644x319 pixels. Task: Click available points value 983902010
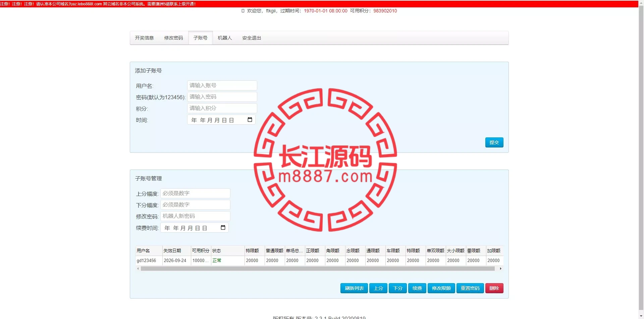click(385, 11)
